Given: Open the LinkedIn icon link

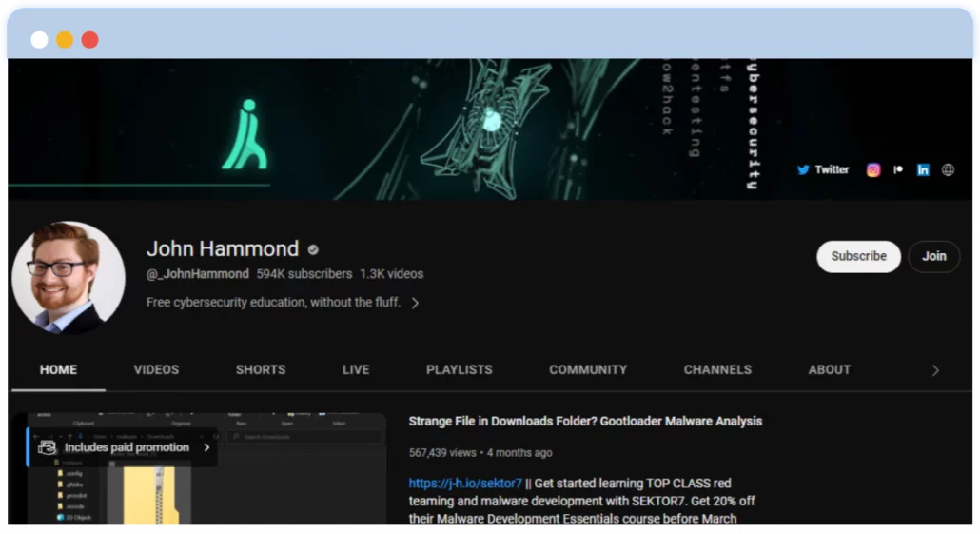Looking at the screenshot, I should [923, 170].
